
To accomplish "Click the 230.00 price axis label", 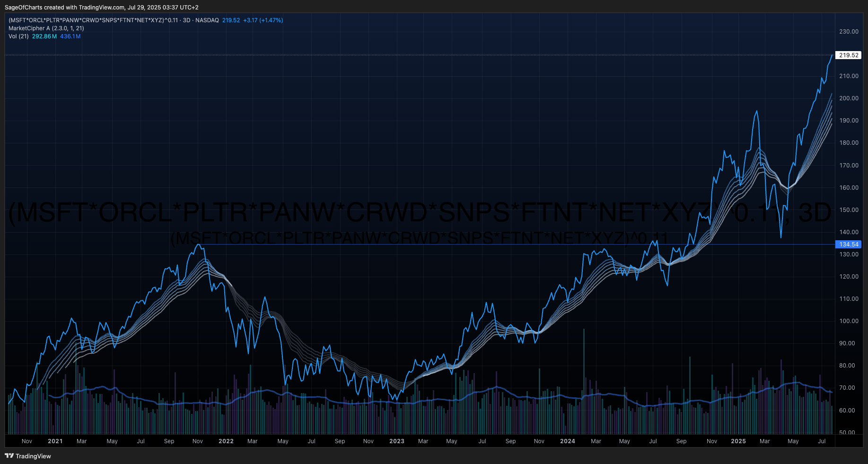I will click(x=849, y=32).
